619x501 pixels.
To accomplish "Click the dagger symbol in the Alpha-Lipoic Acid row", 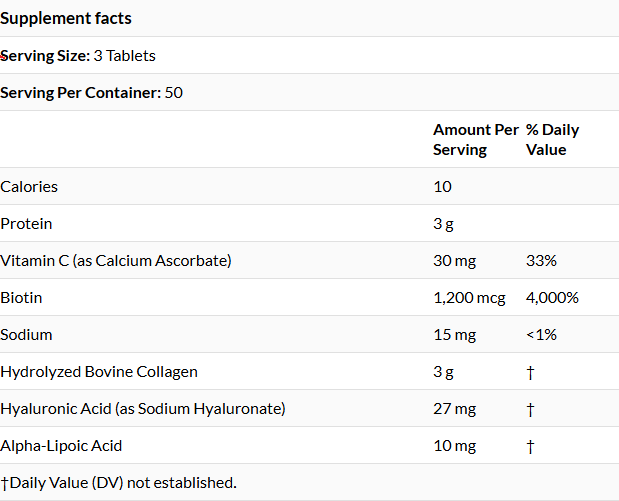I will [x=530, y=447].
